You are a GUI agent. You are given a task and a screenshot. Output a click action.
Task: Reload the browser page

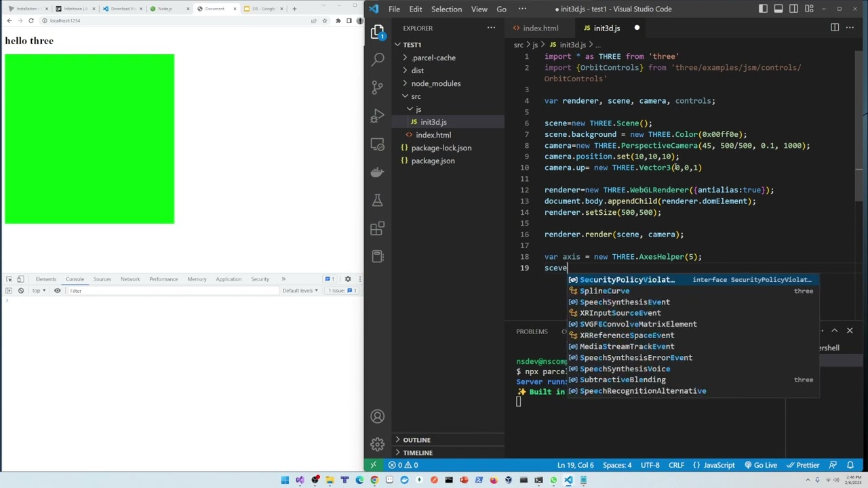[x=31, y=20]
